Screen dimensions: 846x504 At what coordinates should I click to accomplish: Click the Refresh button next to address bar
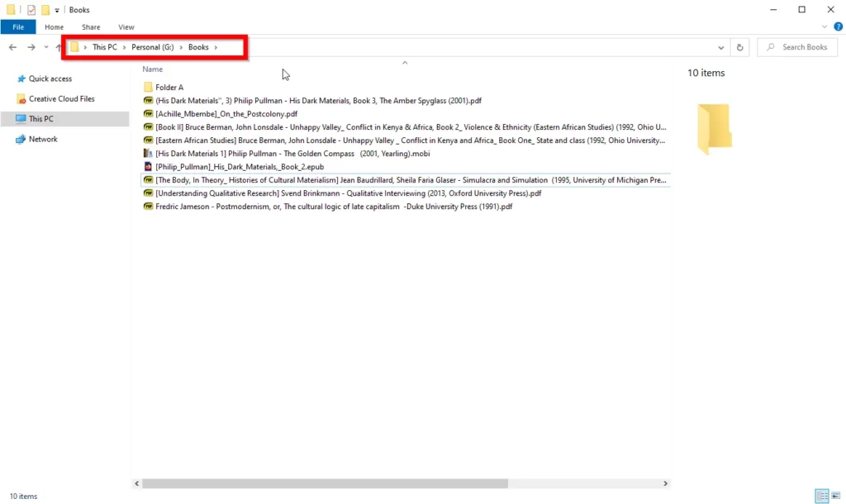(x=739, y=47)
